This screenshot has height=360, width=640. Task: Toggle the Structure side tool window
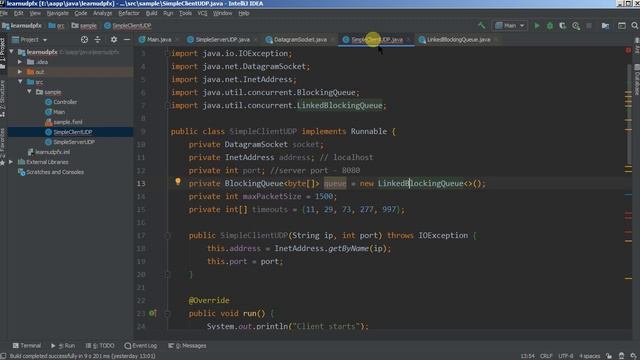click(3, 98)
